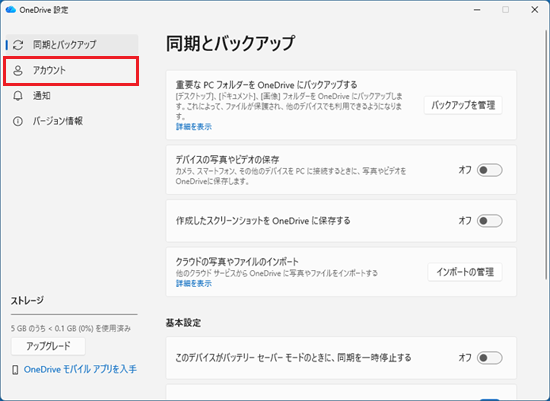Toggle save screenshots to OneDrive switch
The width and height of the screenshot is (550, 401).
[489, 221]
